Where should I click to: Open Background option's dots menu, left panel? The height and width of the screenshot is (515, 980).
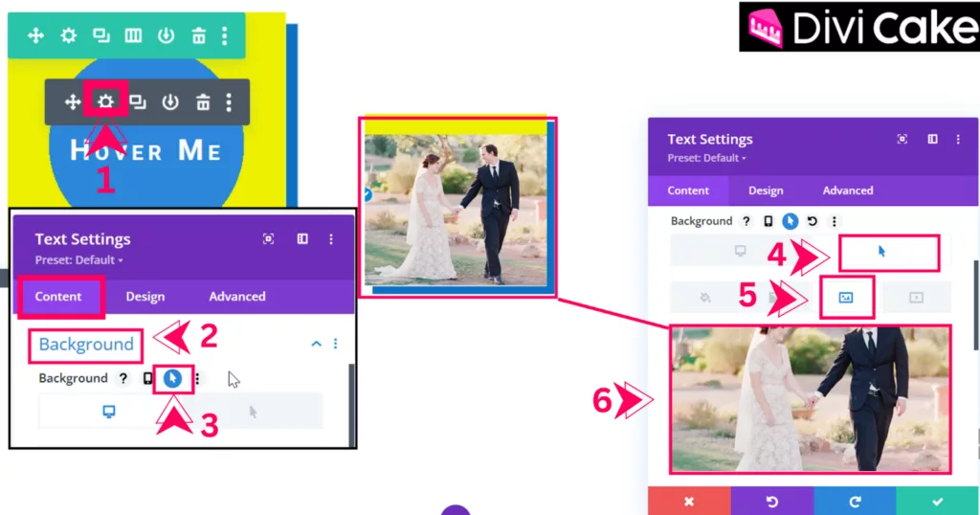coord(197,378)
